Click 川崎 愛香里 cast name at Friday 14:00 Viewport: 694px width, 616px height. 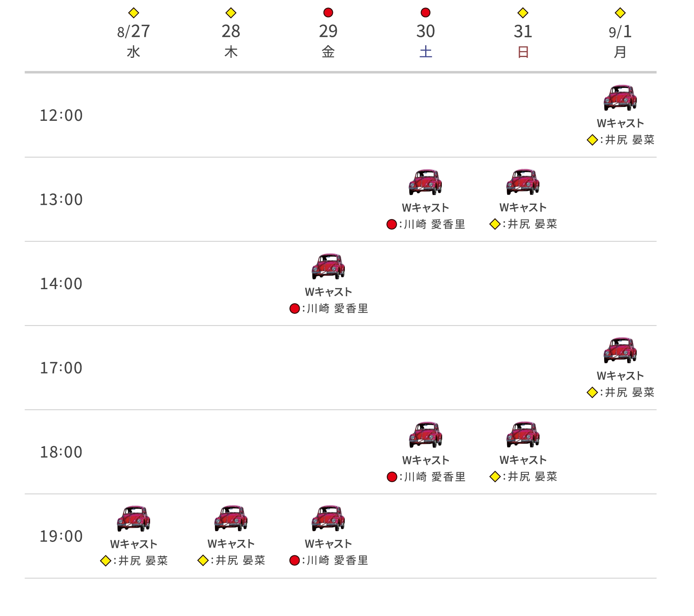coord(337,309)
